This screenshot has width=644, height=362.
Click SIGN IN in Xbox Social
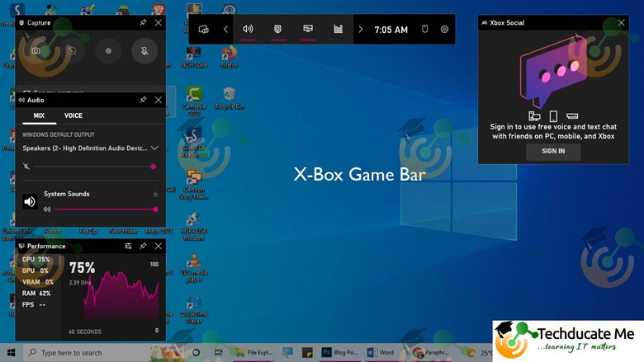pyautogui.click(x=553, y=151)
